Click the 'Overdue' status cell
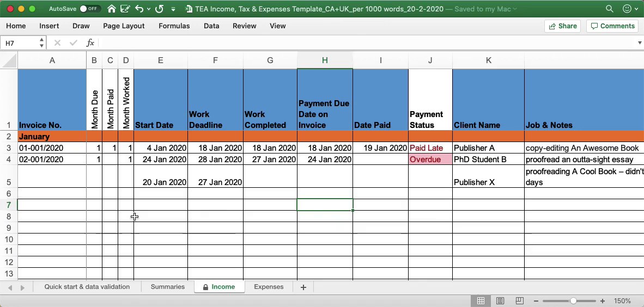This screenshot has height=307, width=644. click(430, 159)
